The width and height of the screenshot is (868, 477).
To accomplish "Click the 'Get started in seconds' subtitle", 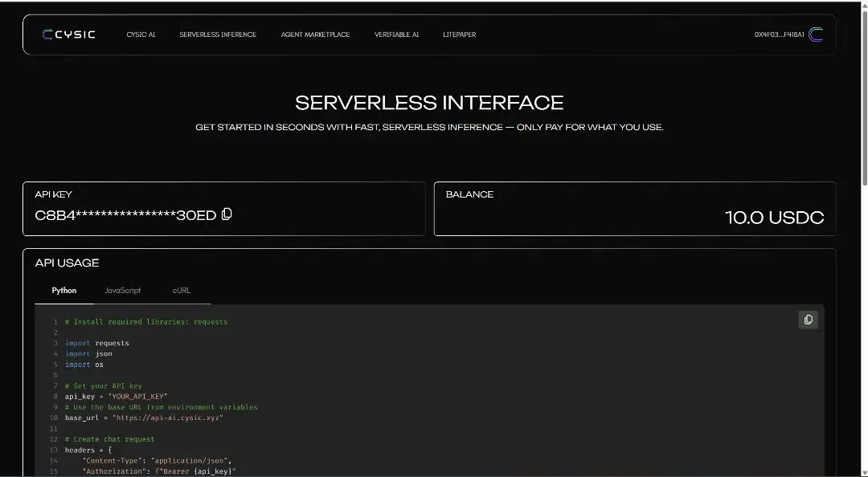I will click(429, 127).
